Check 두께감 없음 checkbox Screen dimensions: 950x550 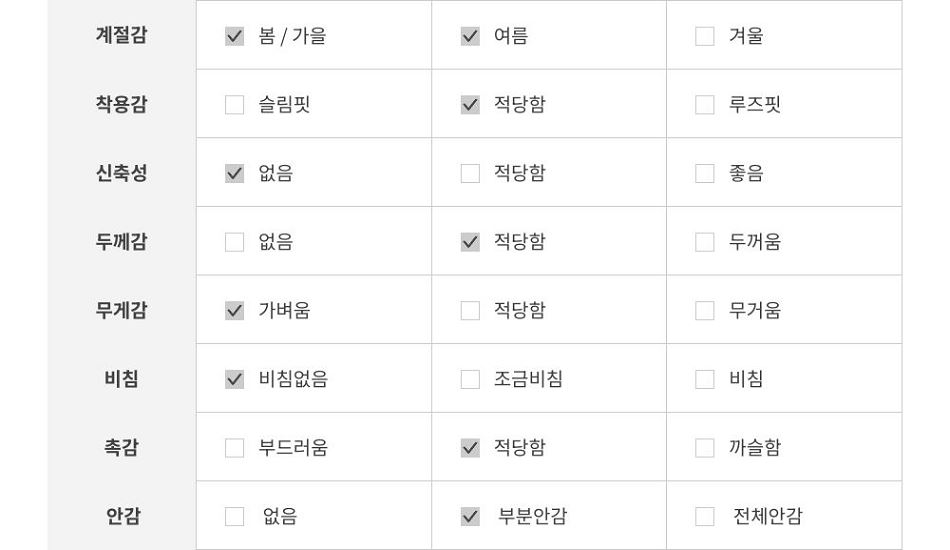pos(234,242)
